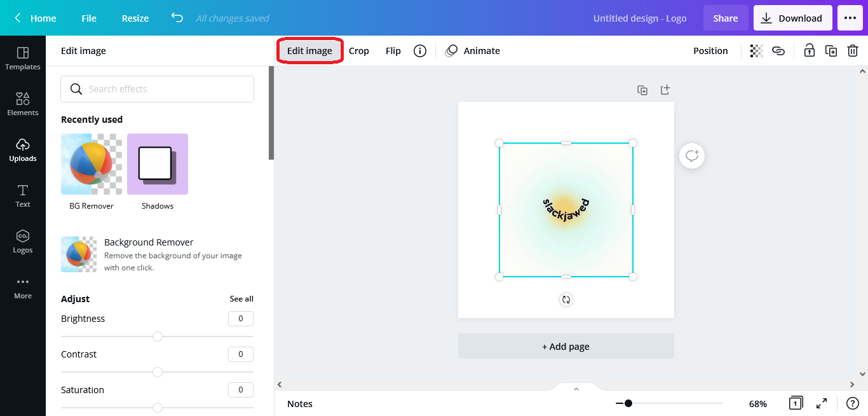Open the More sidebar options
This screenshot has height=416, width=868.
click(23, 287)
